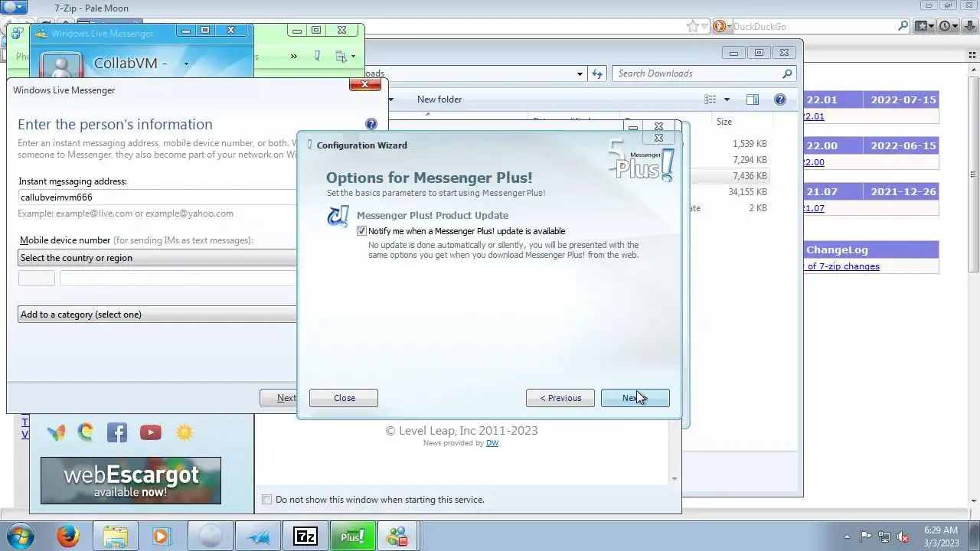The height and width of the screenshot is (551, 980).
Task: Click New folder in Explorer toolbar
Action: [x=439, y=99]
